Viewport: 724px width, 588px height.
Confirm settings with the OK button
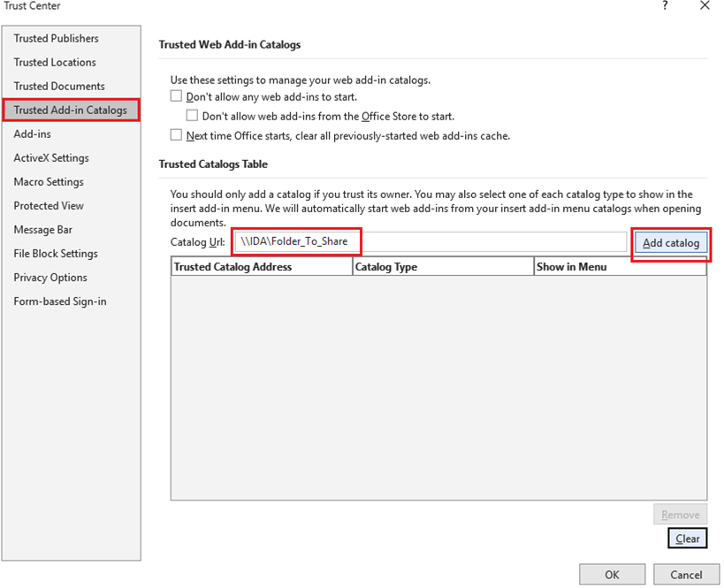point(612,574)
